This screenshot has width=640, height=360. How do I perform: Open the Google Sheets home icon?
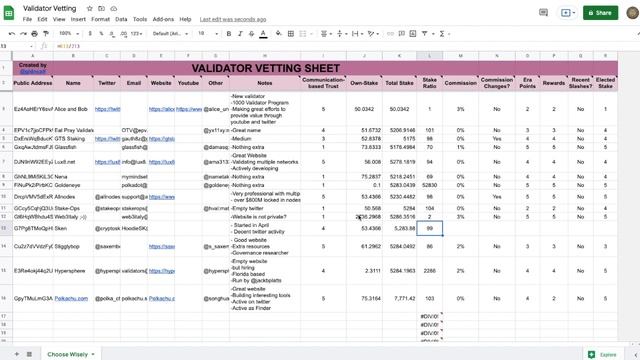point(9,13)
